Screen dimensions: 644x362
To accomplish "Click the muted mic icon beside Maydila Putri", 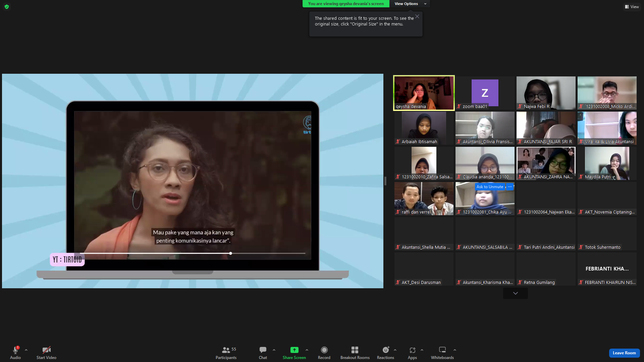I will pyautogui.click(x=581, y=177).
